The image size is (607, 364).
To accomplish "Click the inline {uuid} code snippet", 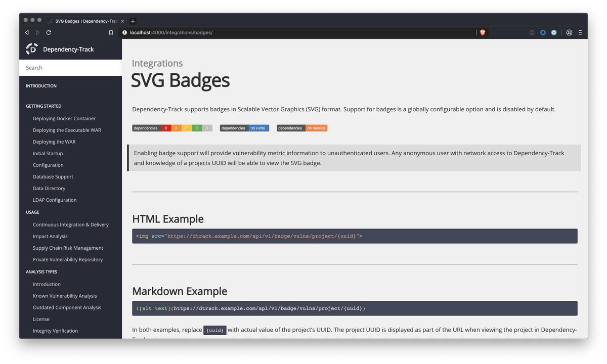I will tap(215, 330).
